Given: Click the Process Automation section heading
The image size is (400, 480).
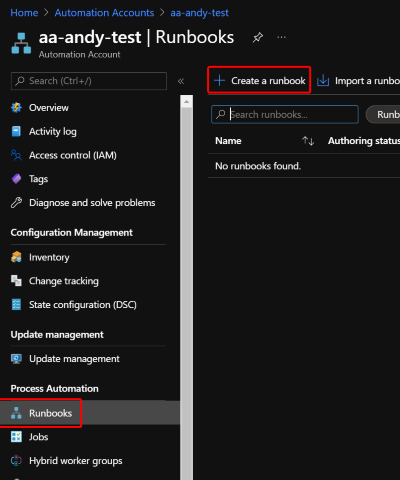Looking at the screenshot, I should point(54,389).
